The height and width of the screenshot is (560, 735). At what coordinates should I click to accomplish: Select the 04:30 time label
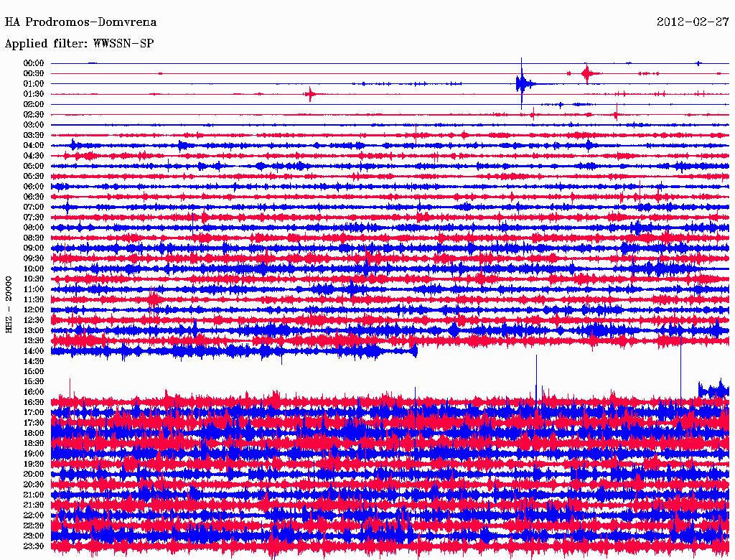pyautogui.click(x=34, y=156)
